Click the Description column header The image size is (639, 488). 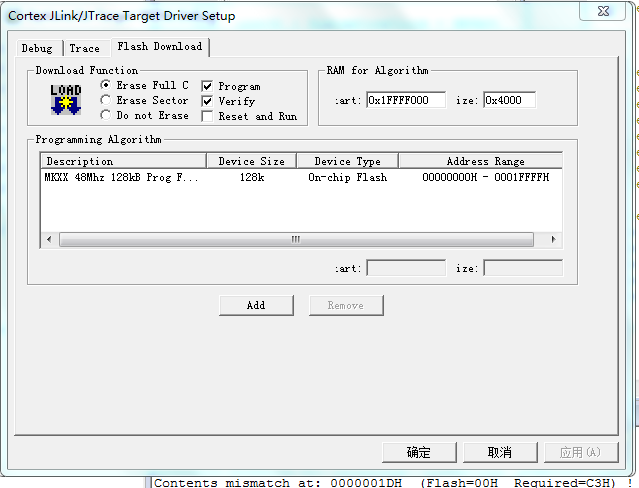[124, 161]
